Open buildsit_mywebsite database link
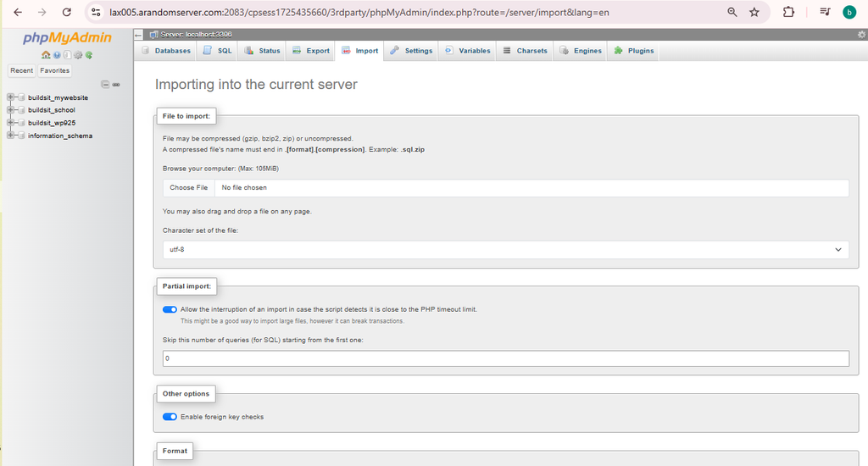The height and width of the screenshot is (466, 868). point(58,98)
